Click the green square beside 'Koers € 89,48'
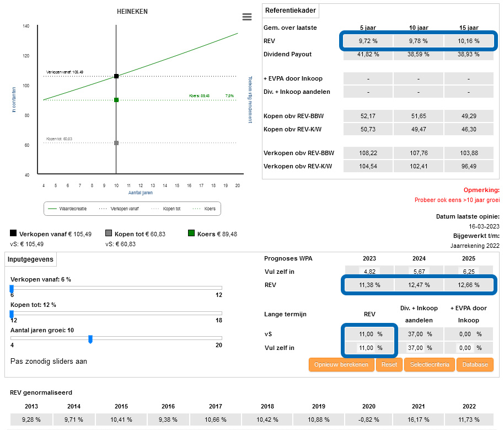 [x=191, y=233]
